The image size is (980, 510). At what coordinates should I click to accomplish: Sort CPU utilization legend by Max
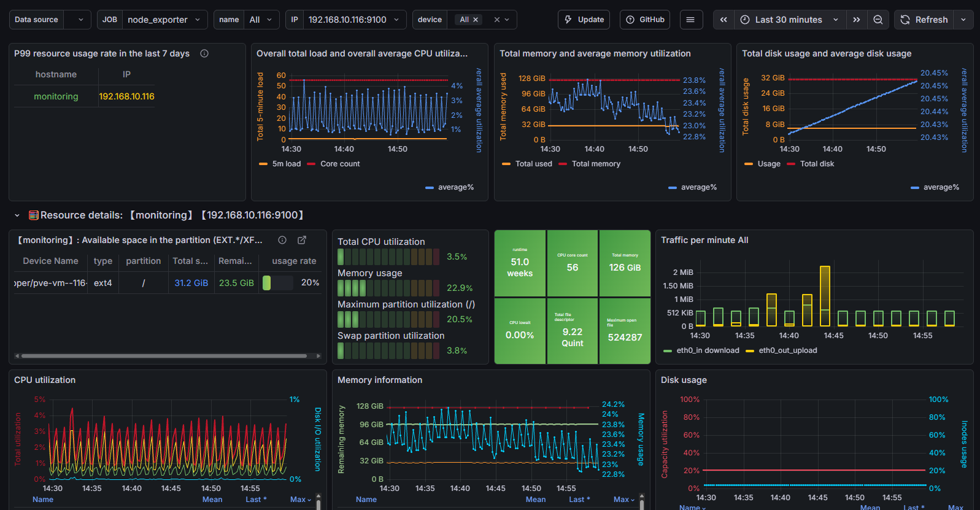(300, 500)
